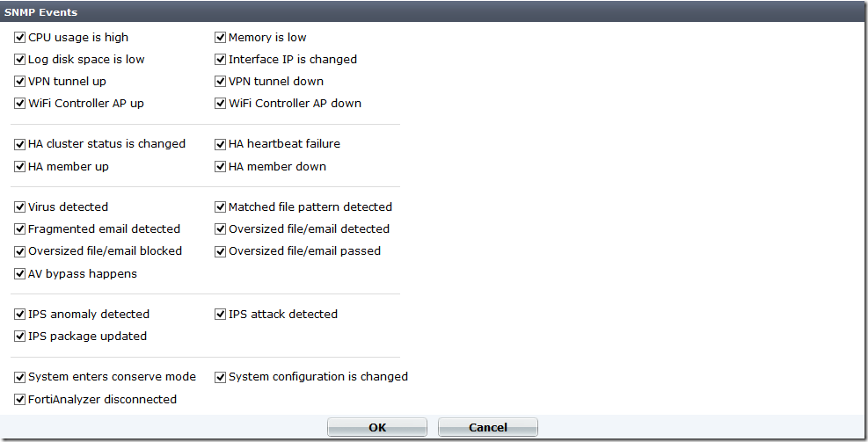
Task: Toggle VPN tunnel down checkbox
Action: click(x=221, y=82)
